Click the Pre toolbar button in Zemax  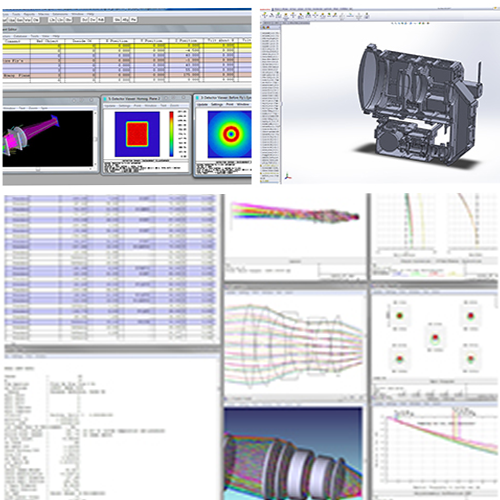pyautogui.click(x=133, y=20)
